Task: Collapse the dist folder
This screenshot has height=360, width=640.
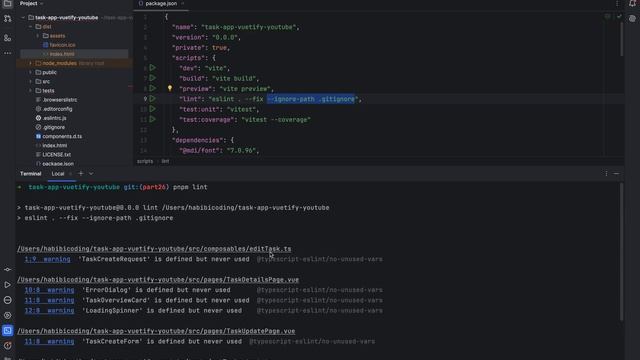Action: click(x=31, y=27)
